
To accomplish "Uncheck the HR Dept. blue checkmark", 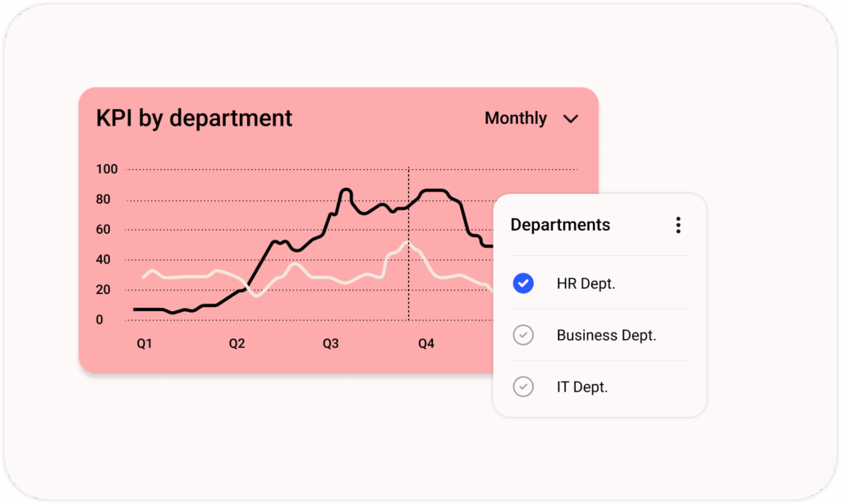I will 523,284.
